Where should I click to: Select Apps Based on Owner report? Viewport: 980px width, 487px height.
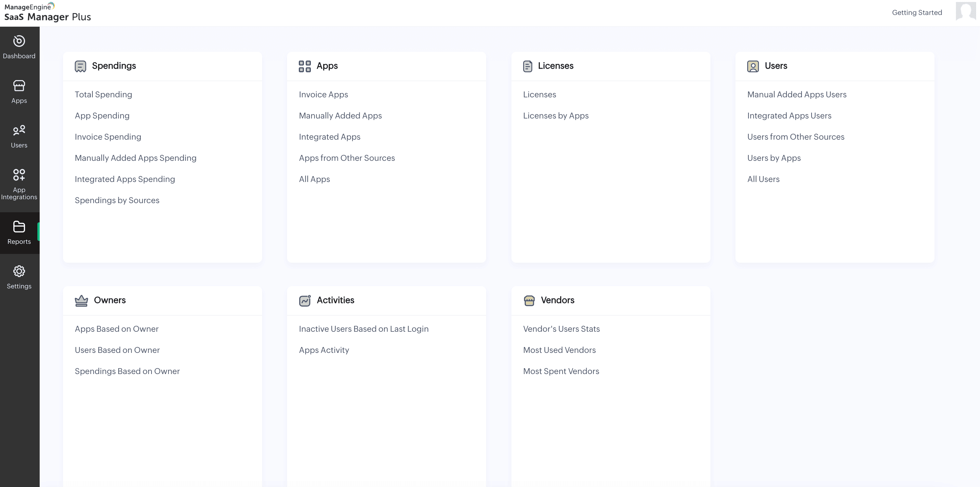[x=116, y=328]
